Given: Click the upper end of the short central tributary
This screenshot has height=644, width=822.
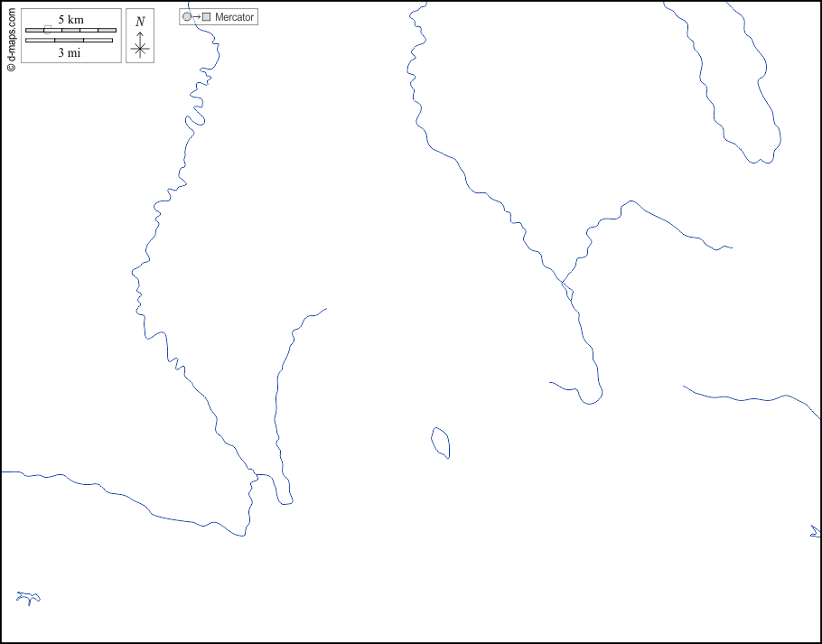Looking at the screenshot, I should tap(324, 309).
